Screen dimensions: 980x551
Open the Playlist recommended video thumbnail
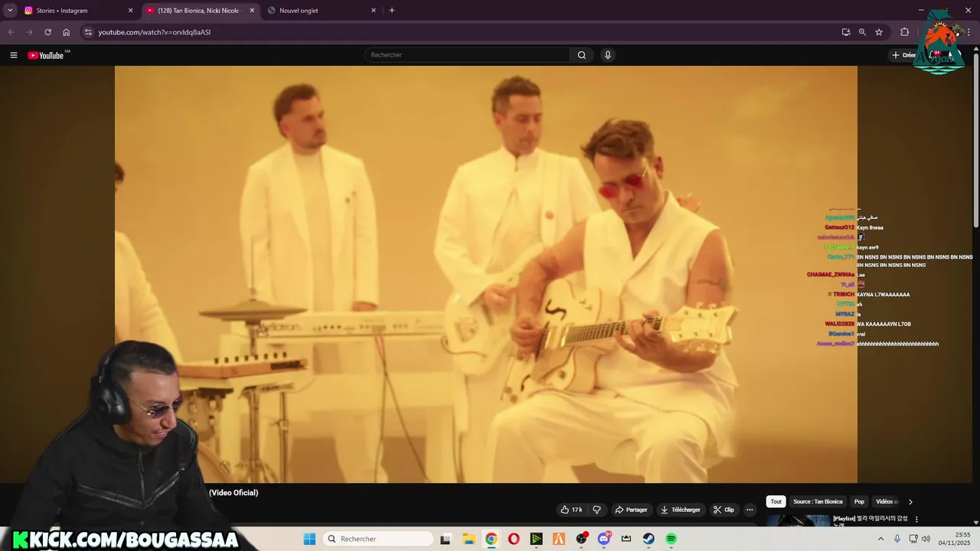798,520
